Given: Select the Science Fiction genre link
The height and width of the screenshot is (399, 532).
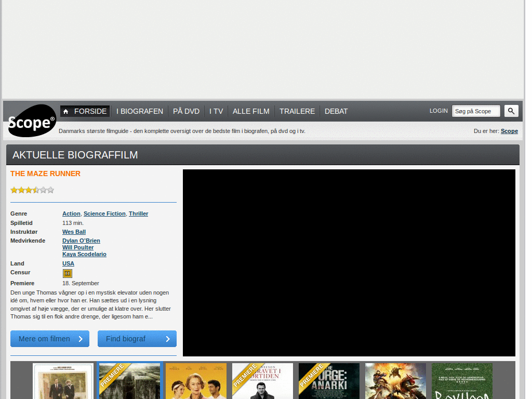Looking at the screenshot, I should pyautogui.click(x=104, y=214).
